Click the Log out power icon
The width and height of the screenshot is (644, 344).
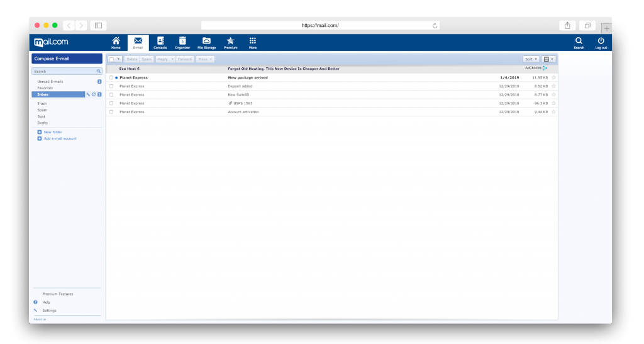pos(601,41)
